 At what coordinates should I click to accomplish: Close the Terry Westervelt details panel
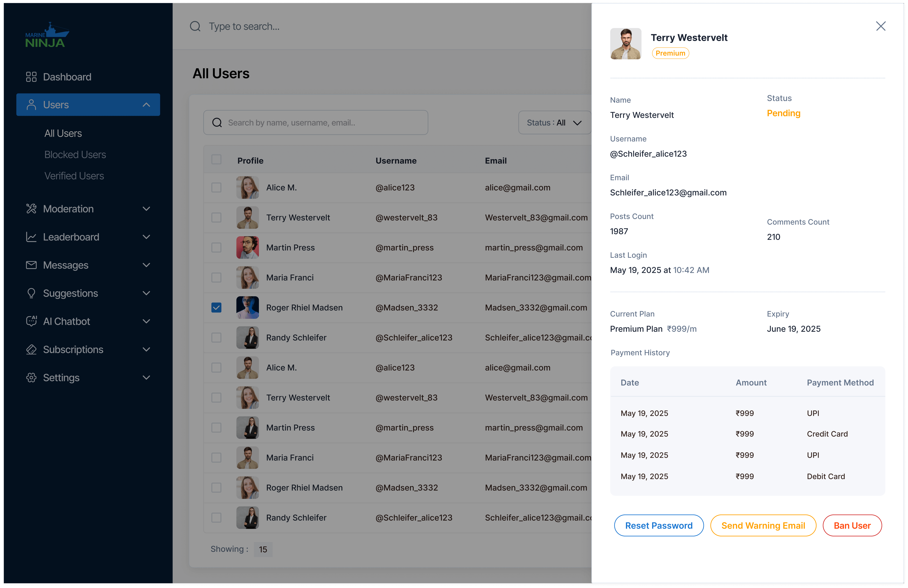click(x=880, y=26)
